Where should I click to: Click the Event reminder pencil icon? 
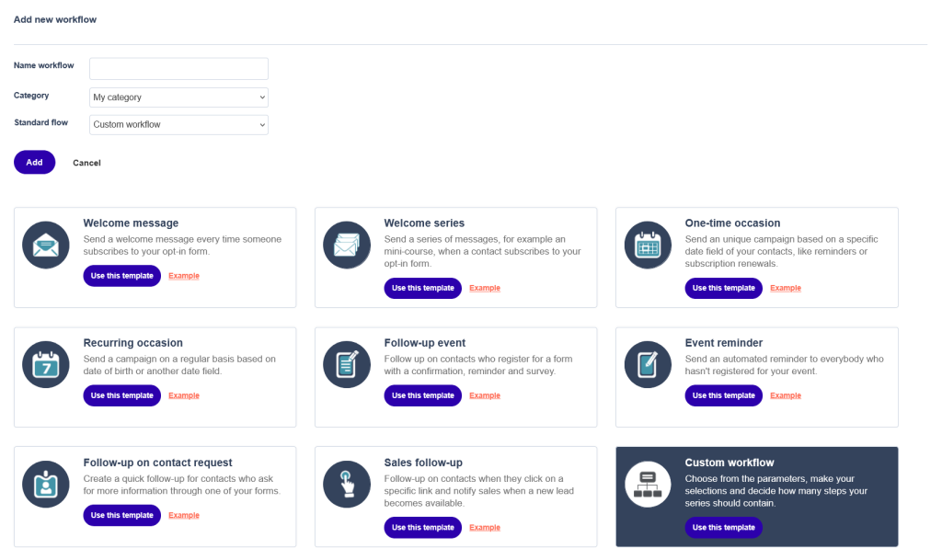[648, 364]
